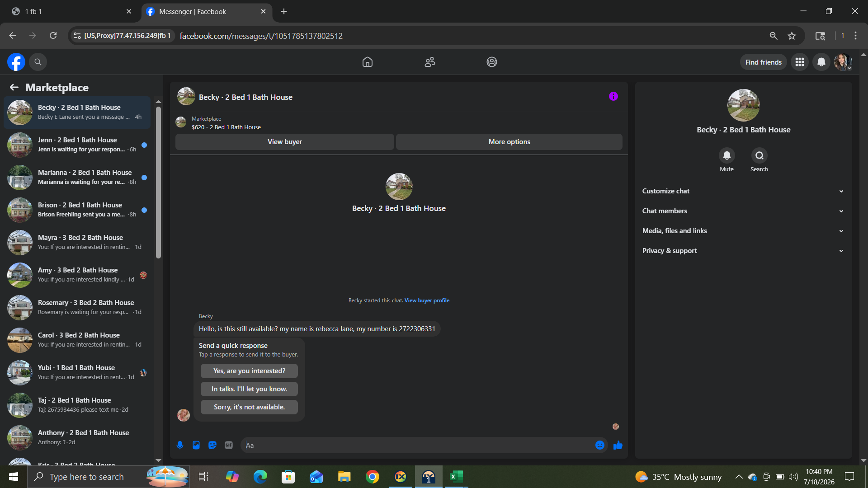Viewport: 868px width, 488px height.
Task: Open Jenn 2 Bed 1 Bath House chat
Action: point(77,145)
